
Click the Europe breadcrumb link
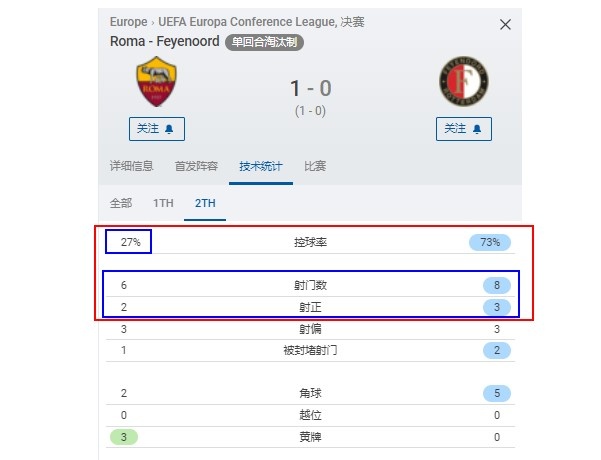point(128,22)
